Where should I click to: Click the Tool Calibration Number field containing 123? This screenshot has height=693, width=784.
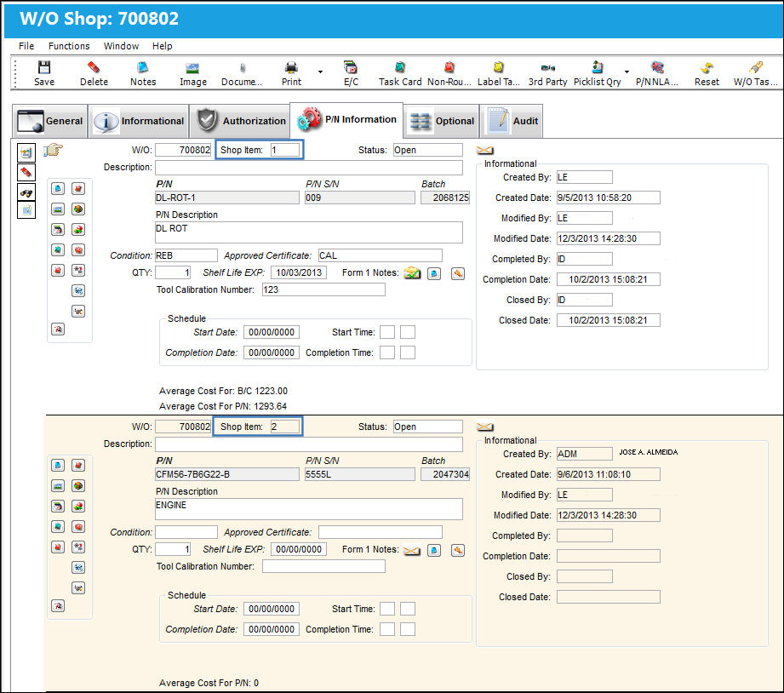(323, 289)
